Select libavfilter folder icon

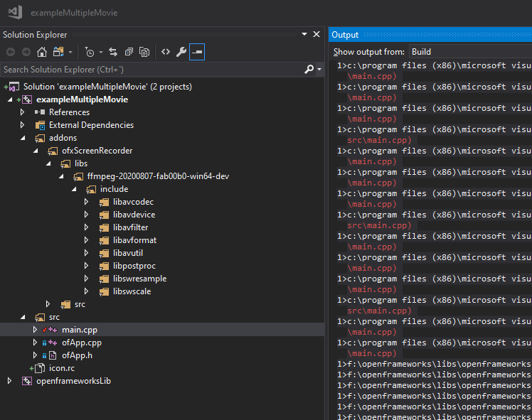(x=104, y=228)
